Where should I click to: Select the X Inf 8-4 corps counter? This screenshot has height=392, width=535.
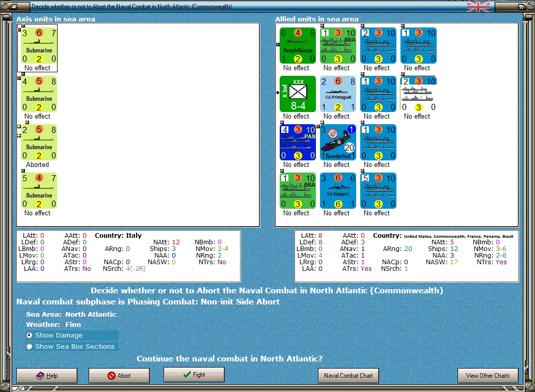(298, 94)
